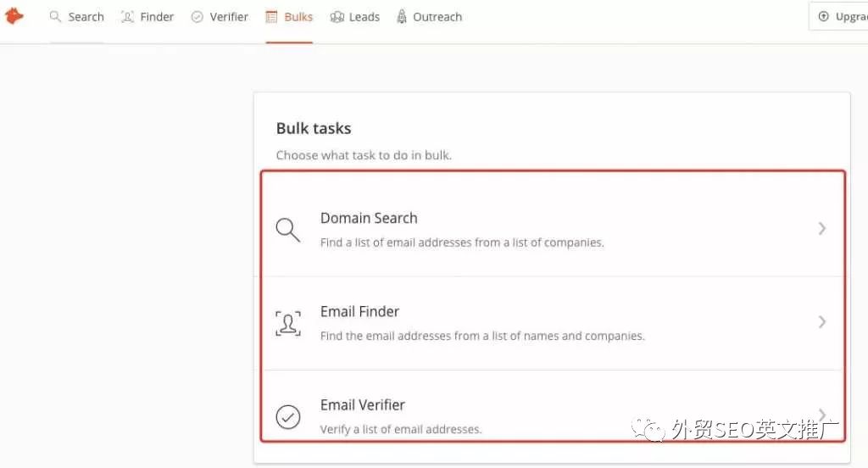
Task: Click the Leads people icon in navbar
Action: click(337, 17)
